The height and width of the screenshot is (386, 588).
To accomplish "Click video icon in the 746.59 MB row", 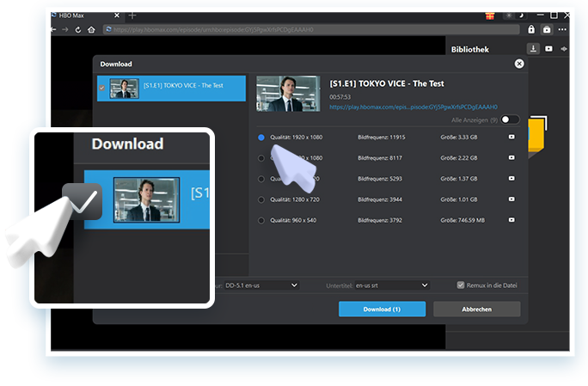I will pos(511,220).
